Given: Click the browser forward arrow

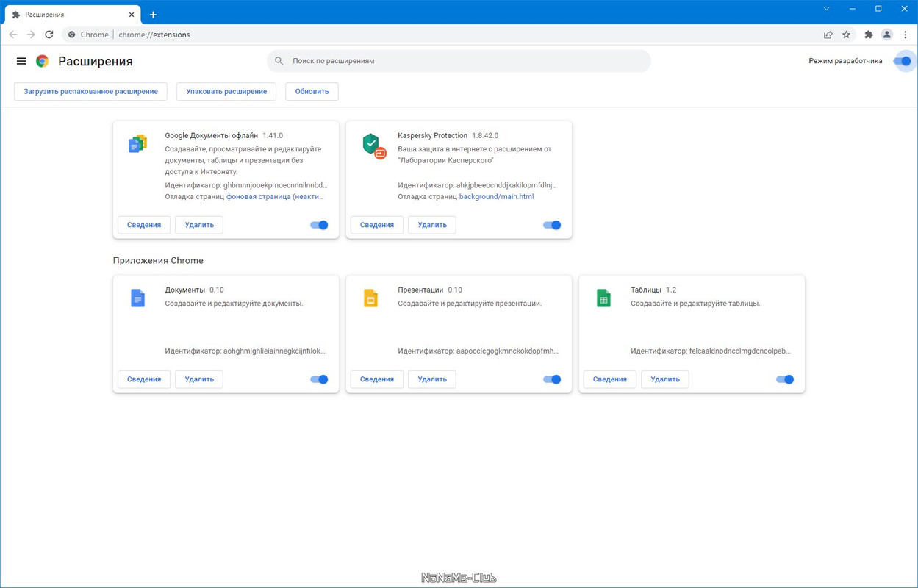Looking at the screenshot, I should pyautogui.click(x=31, y=35).
